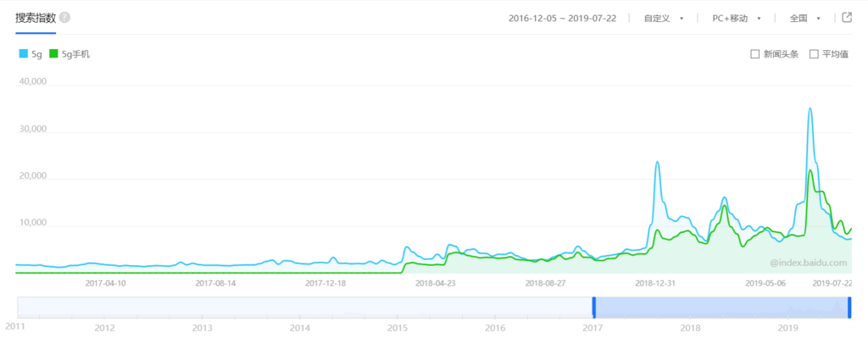This screenshot has width=868, height=338.
Task: Toggle the blue 5g legend square
Action: [x=23, y=53]
